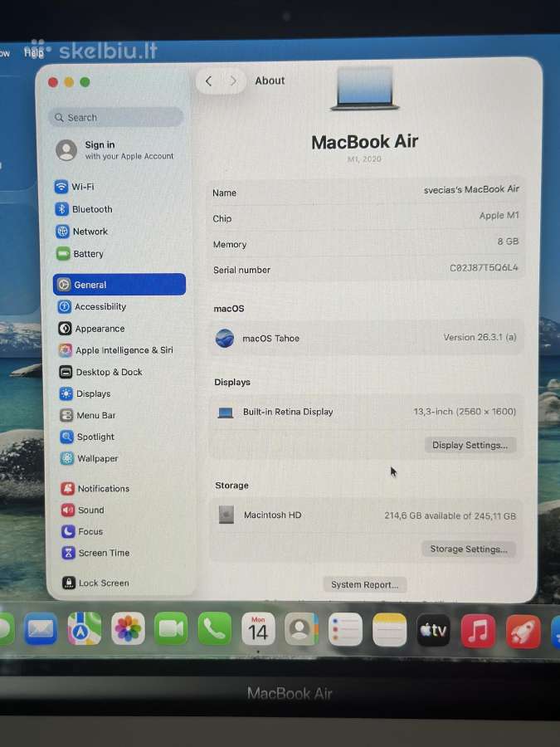Open Focus settings
Image resolution: width=560 pixels, height=747 pixels.
[82, 531]
